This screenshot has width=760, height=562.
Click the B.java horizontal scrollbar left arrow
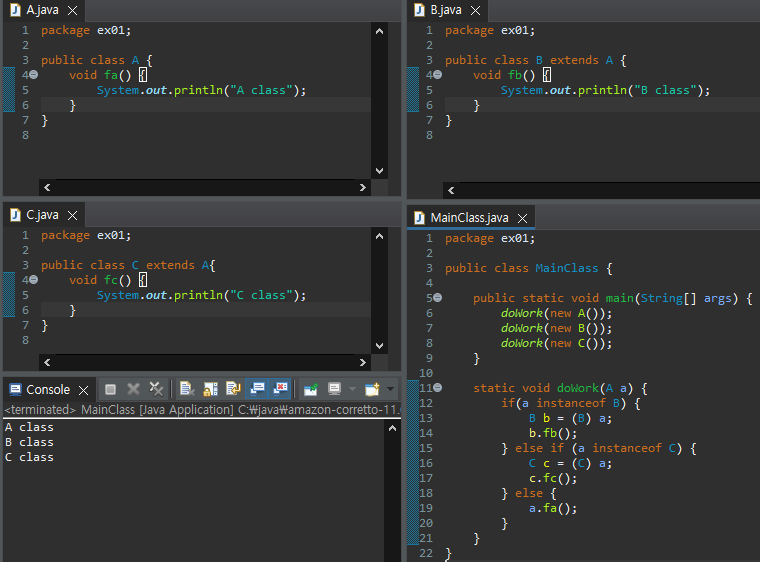451,190
